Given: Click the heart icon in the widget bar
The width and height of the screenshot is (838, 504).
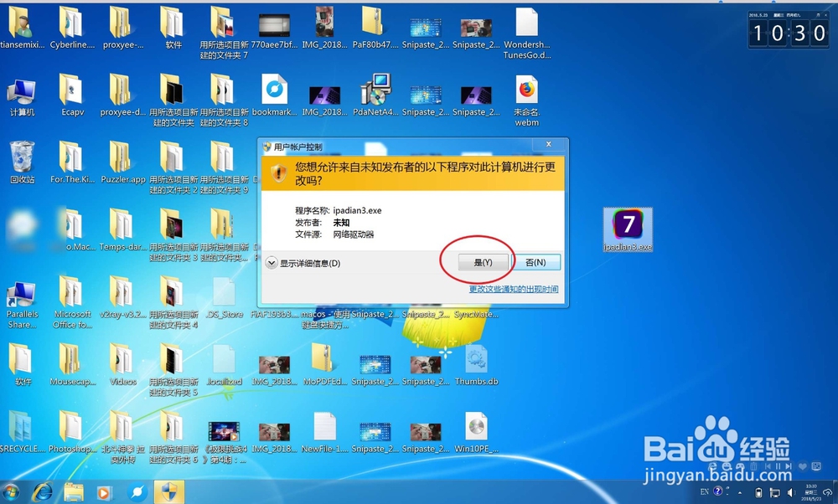Looking at the screenshot, I should (x=802, y=466).
